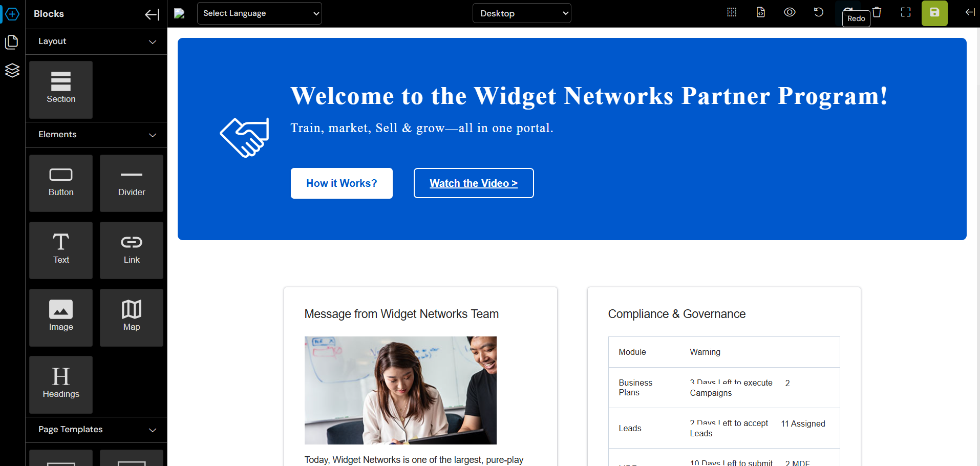This screenshot has width=980, height=466.
Task: Open the Layers stack icon in the left rail
Action: coord(12,70)
